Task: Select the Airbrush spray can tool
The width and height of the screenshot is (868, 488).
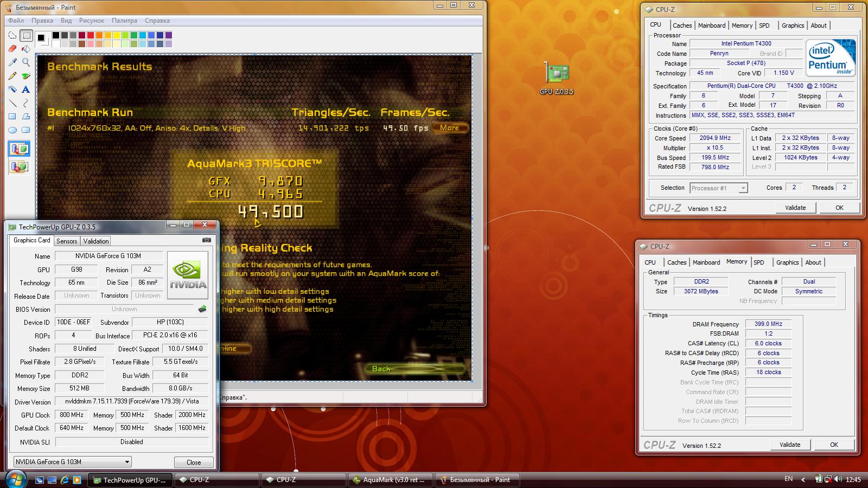Action: coord(12,89)
